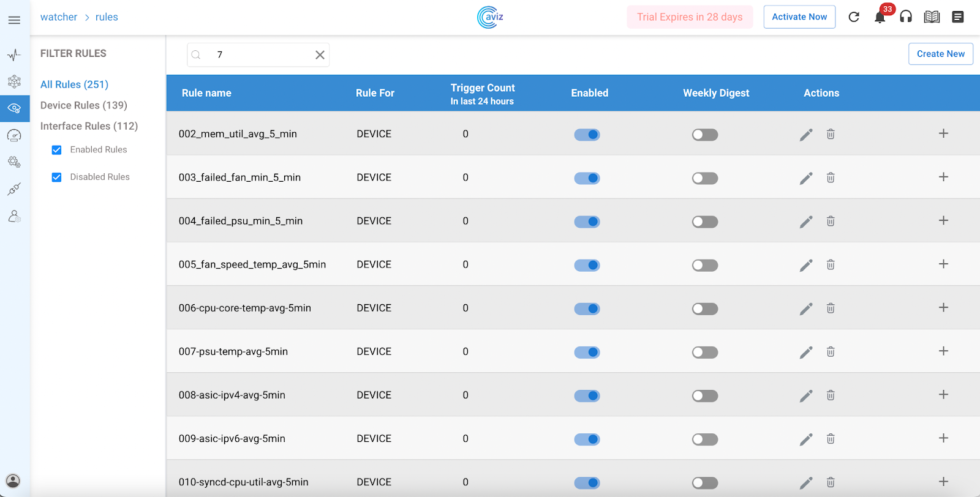Edit rule 006-cpu-core-temp-avg-5min

click(806, 308)
